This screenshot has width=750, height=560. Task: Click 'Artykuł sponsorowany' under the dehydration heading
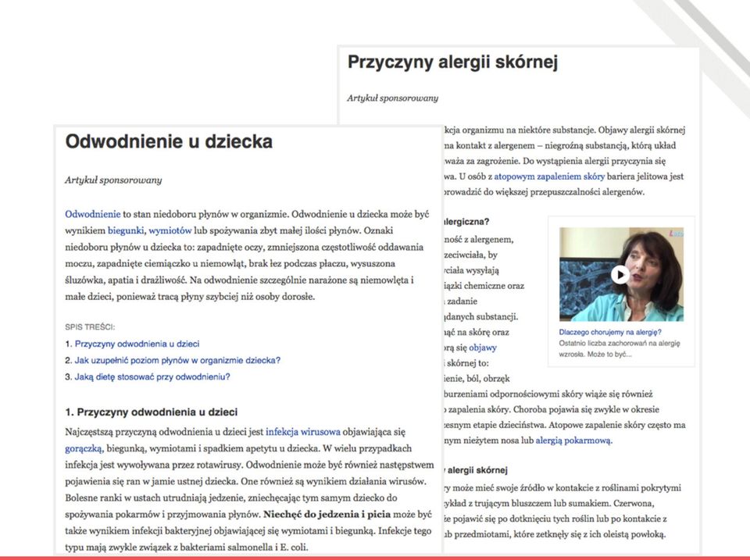coord(113,180)
